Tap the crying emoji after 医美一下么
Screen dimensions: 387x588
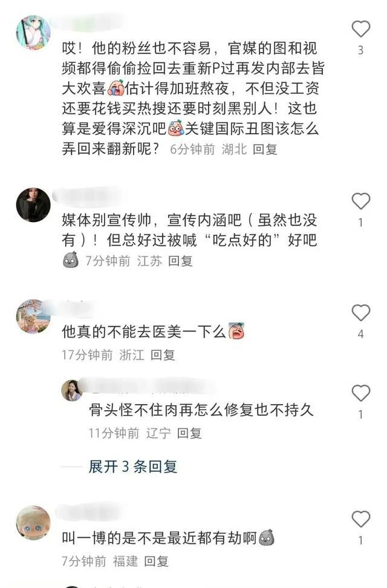pyautogui.click(x=236, y=331)
